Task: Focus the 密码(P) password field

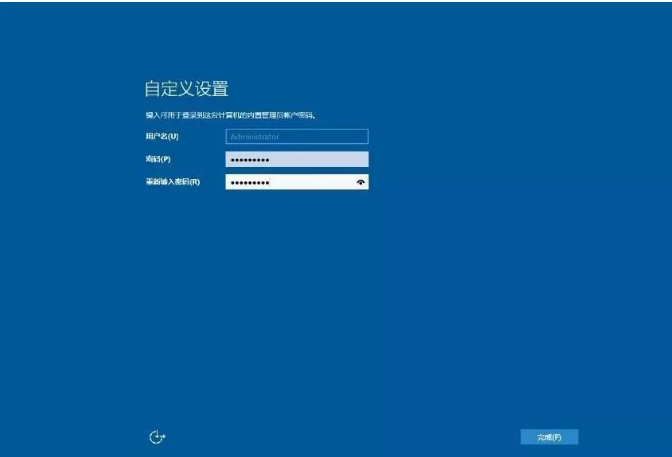Action: pyautogui.click(x=297, y=159)
